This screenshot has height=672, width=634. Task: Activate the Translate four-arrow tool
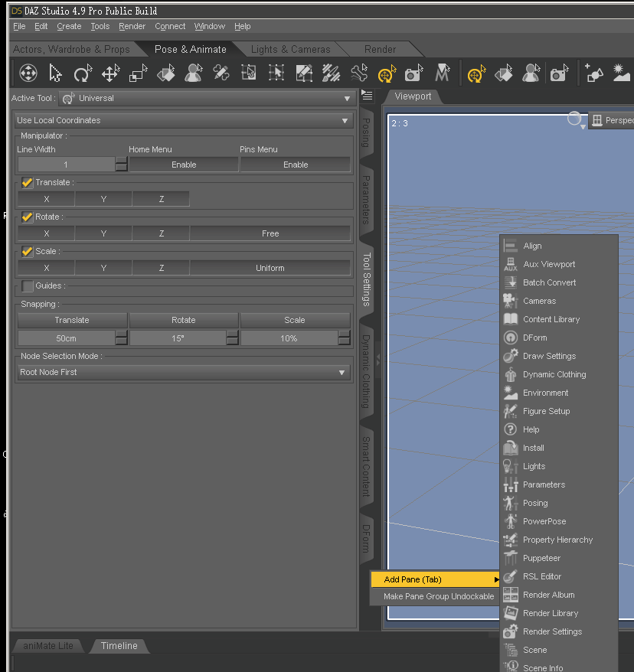[x=110, y=73]
